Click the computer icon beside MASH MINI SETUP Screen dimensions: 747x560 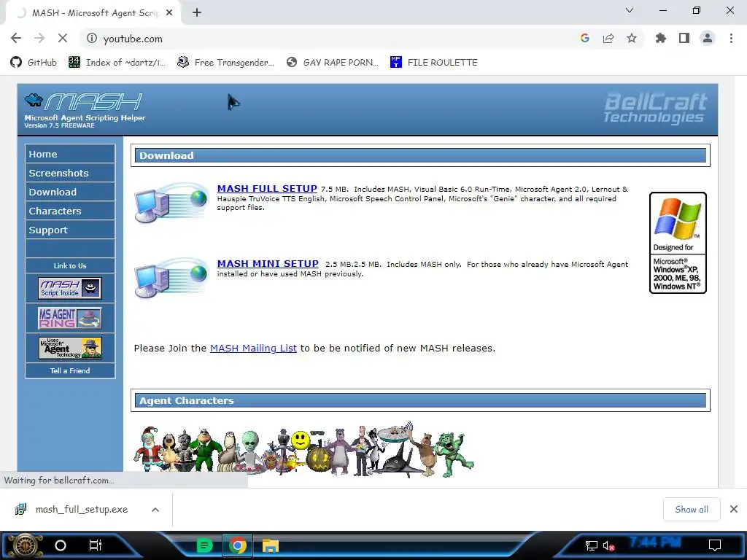(x=171, y=278)
